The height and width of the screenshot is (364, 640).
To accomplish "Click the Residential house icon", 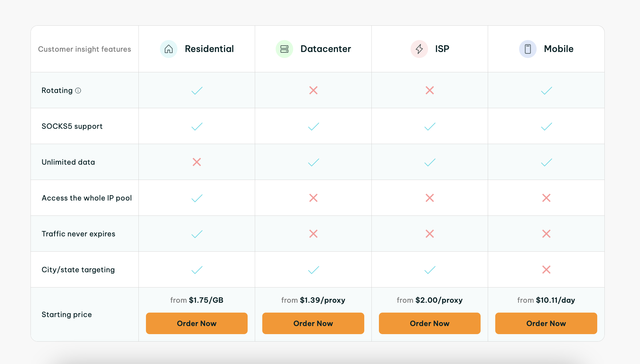I will tap(169, 49).
